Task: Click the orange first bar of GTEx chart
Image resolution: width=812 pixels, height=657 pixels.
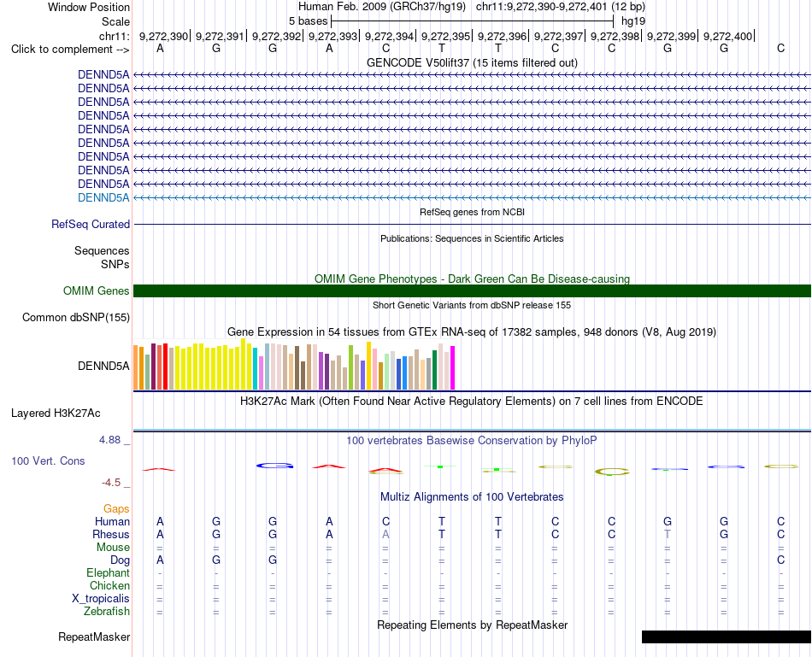Action: coord(136,367)
